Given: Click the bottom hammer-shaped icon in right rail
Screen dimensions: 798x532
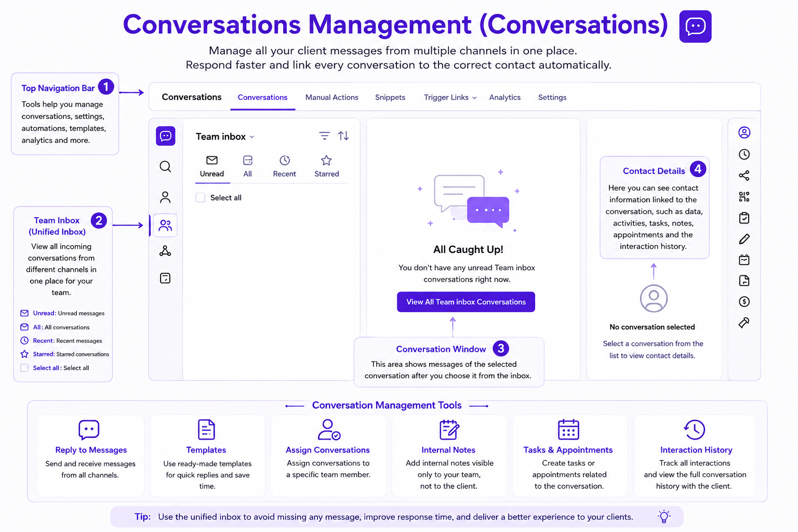Looking at the screenshot, I should (744, 323).
